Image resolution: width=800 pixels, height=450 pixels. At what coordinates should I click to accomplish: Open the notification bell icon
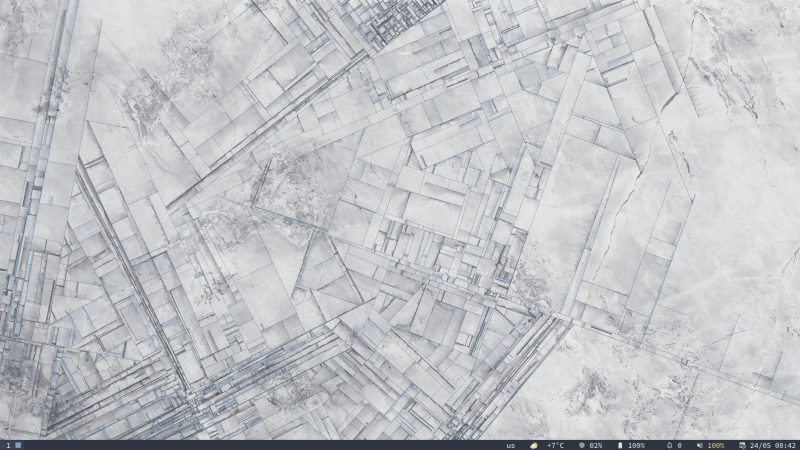coord(669,445)
